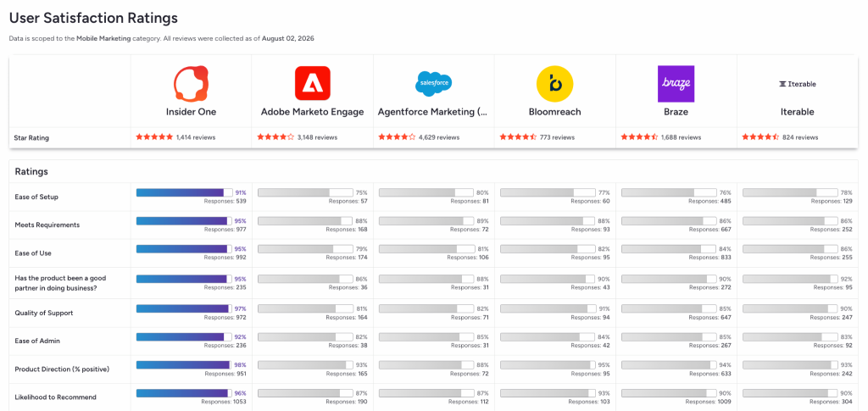This screenshot has height=411, width=868.
Task: Click the Adobe Marketo Engage logo
Action: pos(312,84)
